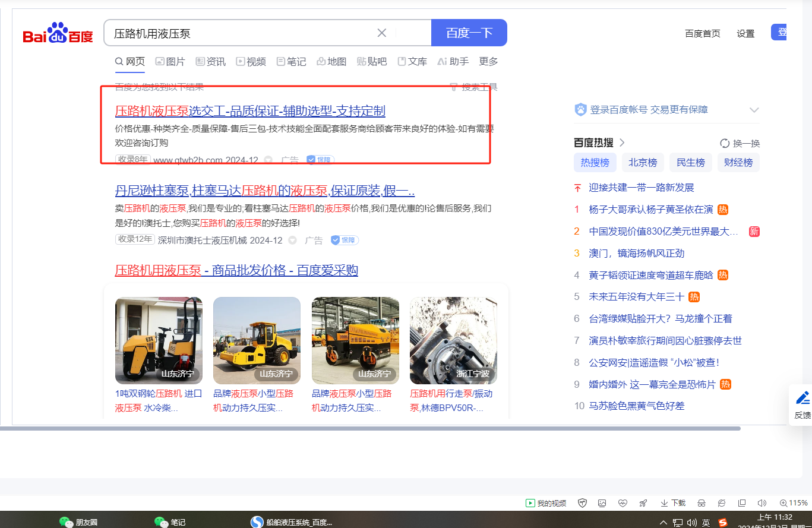Screen dimensions: 812x528
Task: Open 压路机用液压泵 - 商品批发价格 - 百度爱采购
Action: point(236,270)
